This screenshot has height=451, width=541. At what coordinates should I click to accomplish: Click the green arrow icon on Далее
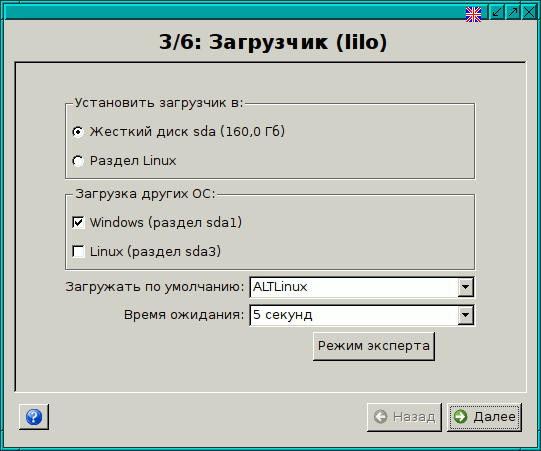[460, 416]
